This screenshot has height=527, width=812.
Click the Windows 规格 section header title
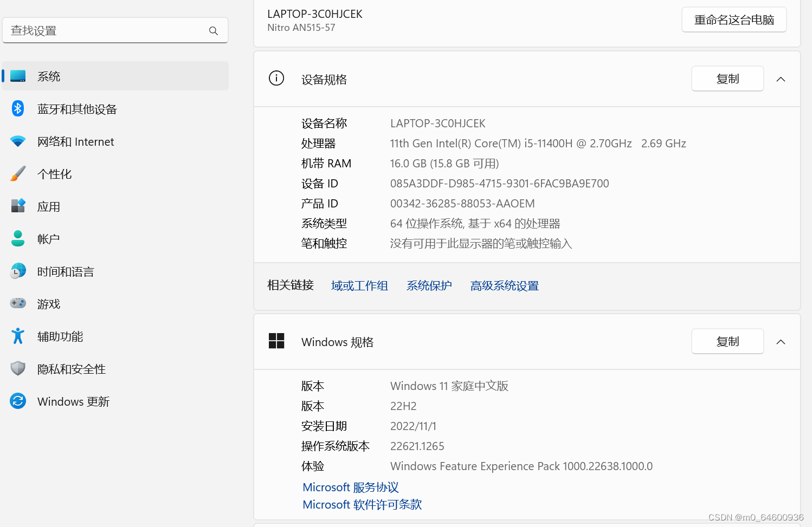337,342
